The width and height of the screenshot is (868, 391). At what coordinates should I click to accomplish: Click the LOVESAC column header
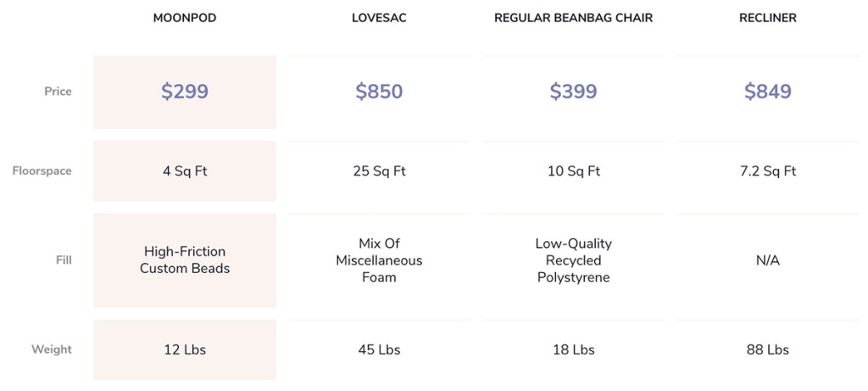[x=379, y=18]
